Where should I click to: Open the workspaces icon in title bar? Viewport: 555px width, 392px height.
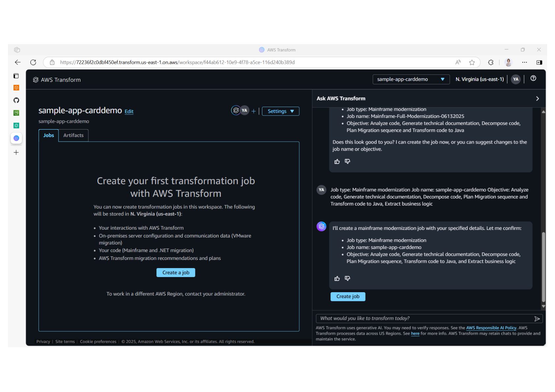click(x=17, y=50)
